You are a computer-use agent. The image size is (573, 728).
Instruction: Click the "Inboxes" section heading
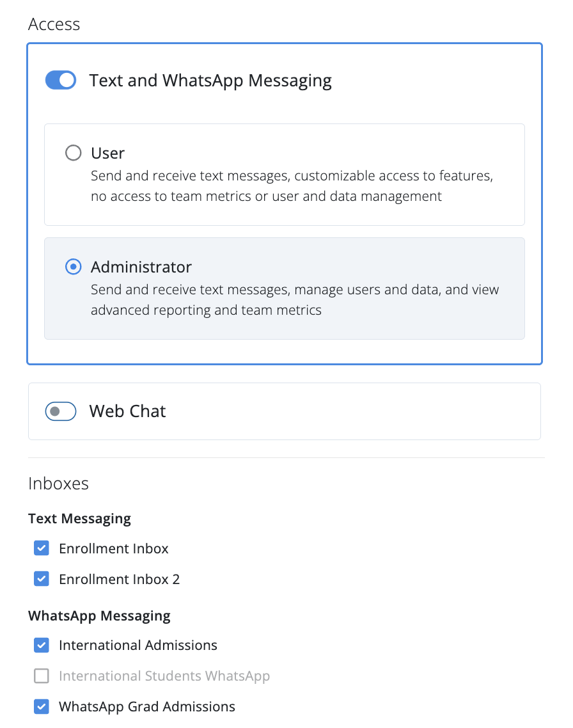[x=58, y=484]
